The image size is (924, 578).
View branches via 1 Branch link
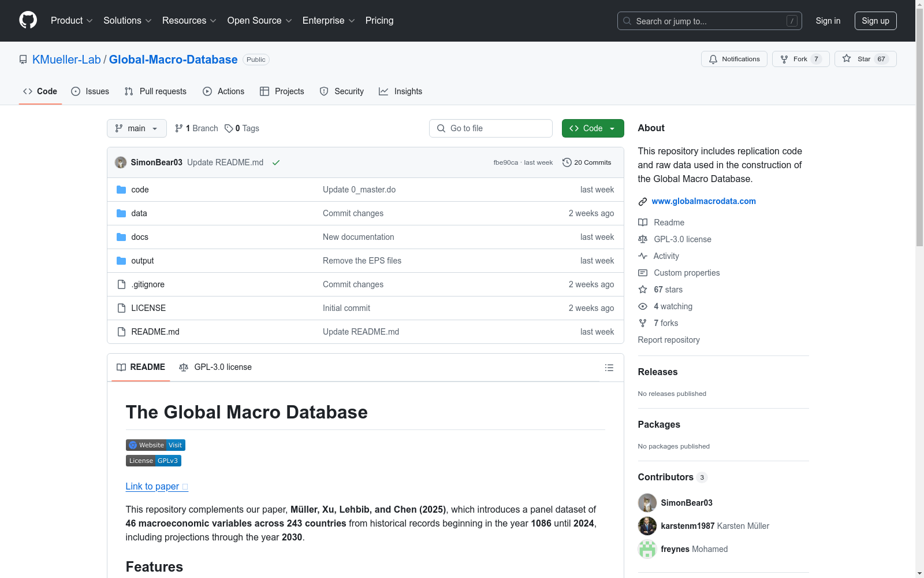point(196,128)
